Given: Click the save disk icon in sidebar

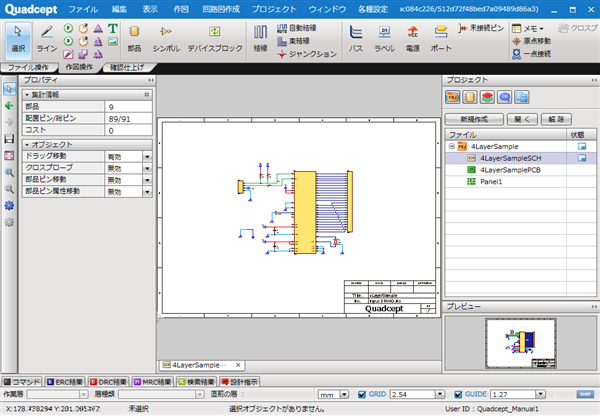Looking at the screenshot, I should (x=9, y=139).
